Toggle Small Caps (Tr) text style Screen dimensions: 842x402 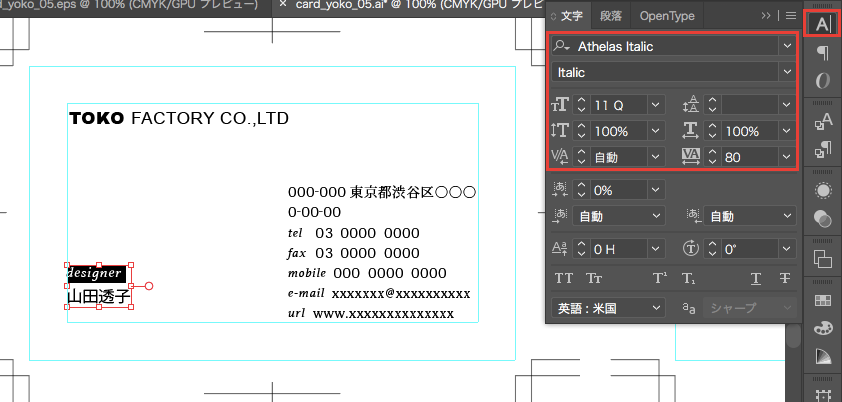tap(594, 278)
